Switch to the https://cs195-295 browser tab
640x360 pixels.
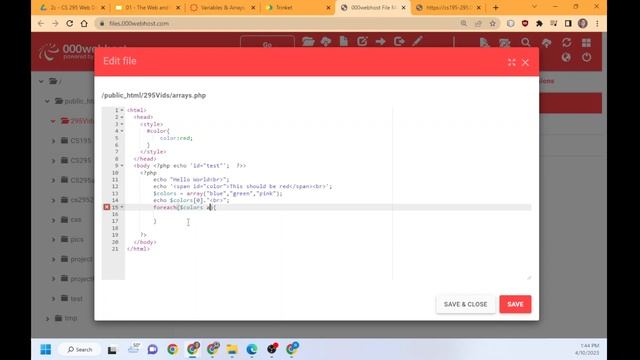tap(449, 7)
